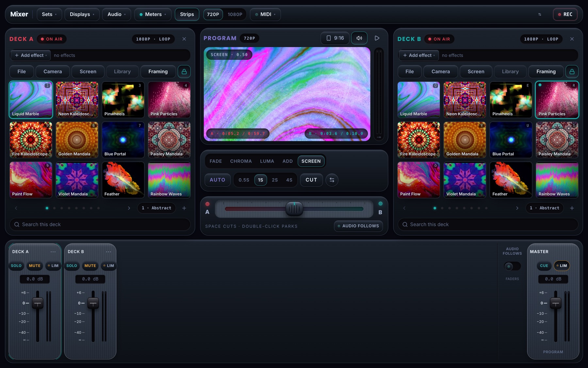Click the swap decks arrows icon
The height and width of the screenshot is (368, 588).
[332, 180]
